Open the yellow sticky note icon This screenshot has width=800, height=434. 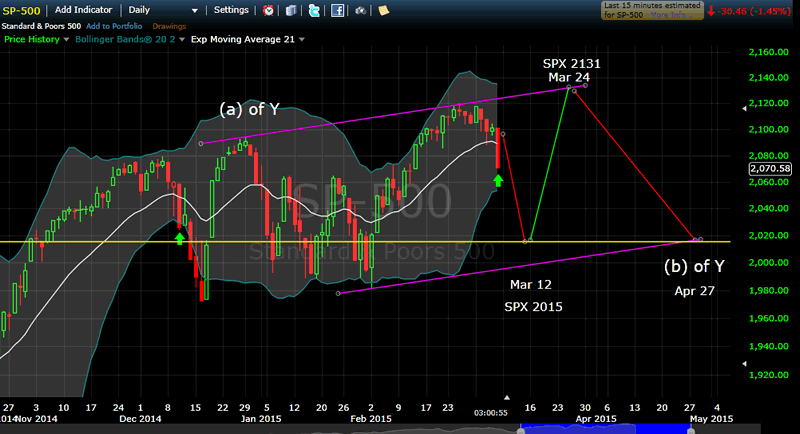pos(383,10)
